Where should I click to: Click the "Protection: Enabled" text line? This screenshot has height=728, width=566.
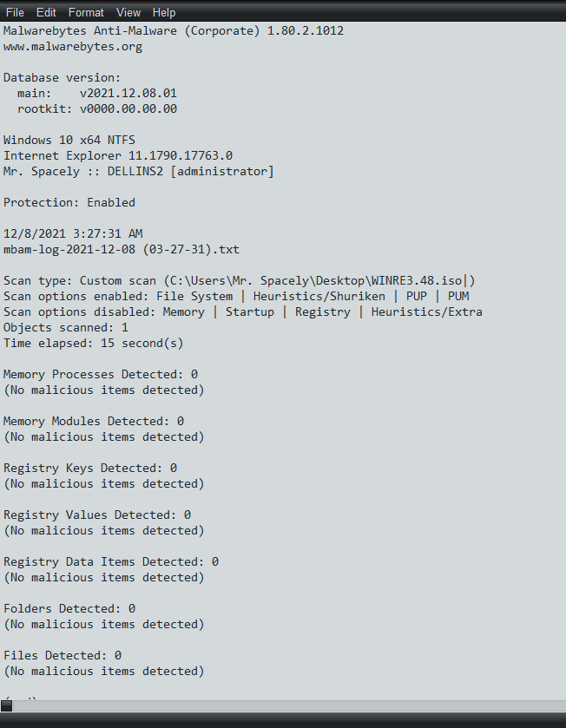(69, 202)
